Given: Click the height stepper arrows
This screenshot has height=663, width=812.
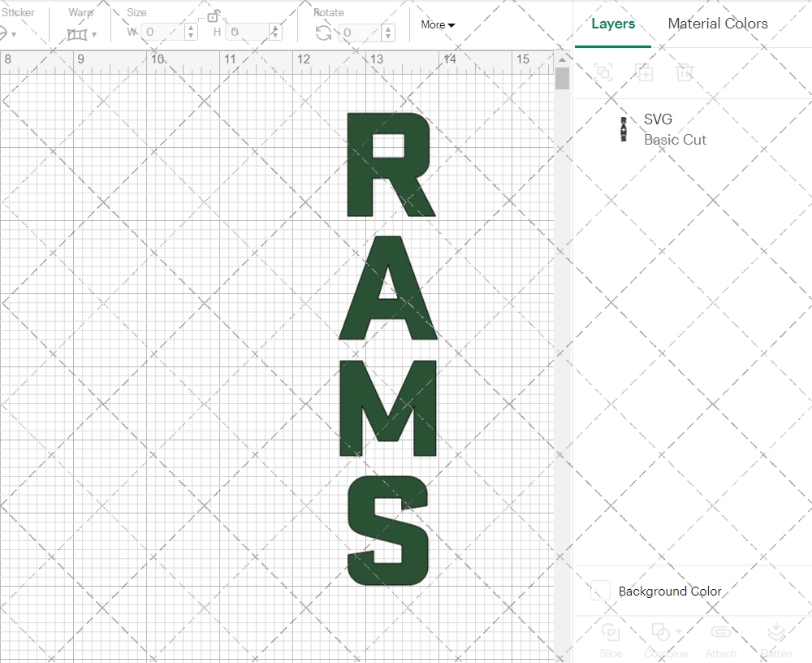Looking at the screenshot, I should 275,32.
